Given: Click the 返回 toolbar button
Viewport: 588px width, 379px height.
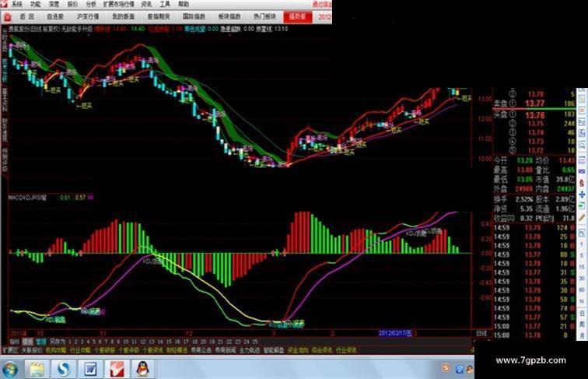Looking at the screenshot, I should 27,17.
